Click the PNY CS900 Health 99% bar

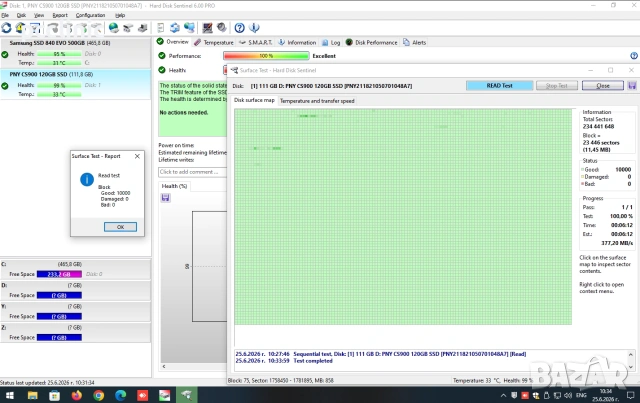click(59, 85)
